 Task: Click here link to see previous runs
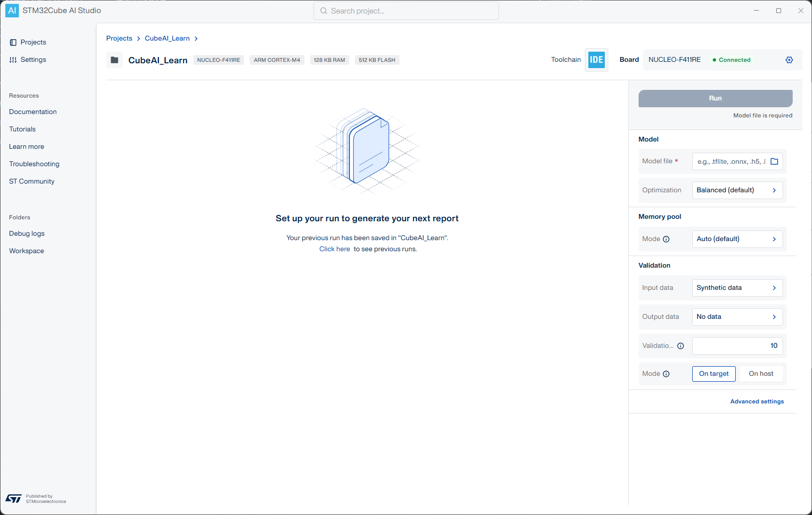[335, 249]
